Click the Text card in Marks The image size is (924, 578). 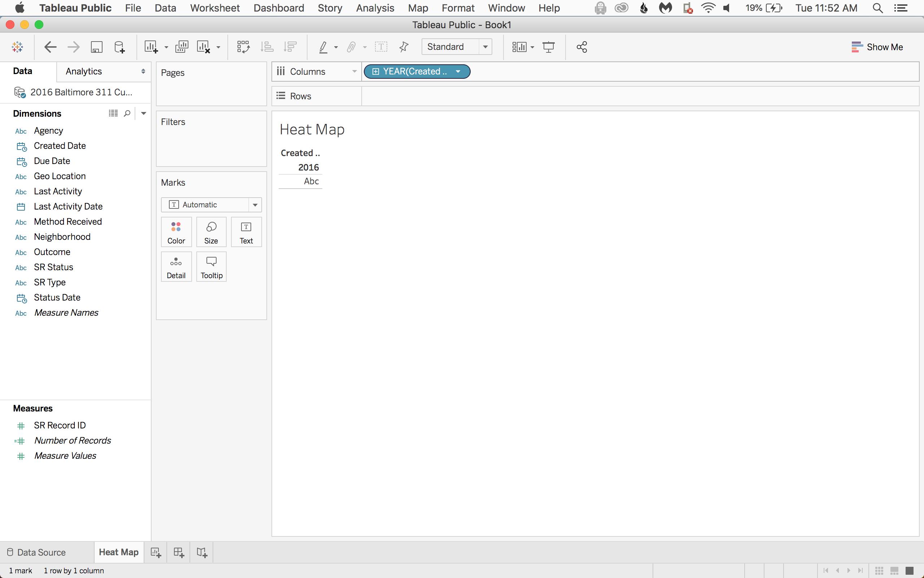(246, 232)
